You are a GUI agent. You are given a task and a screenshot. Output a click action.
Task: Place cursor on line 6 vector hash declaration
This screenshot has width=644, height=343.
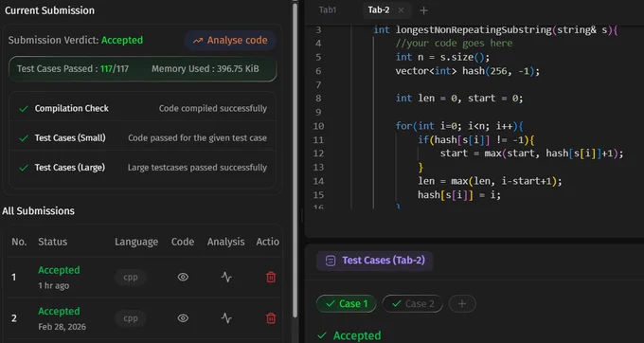pyautogui.click(x=468, y=71)
